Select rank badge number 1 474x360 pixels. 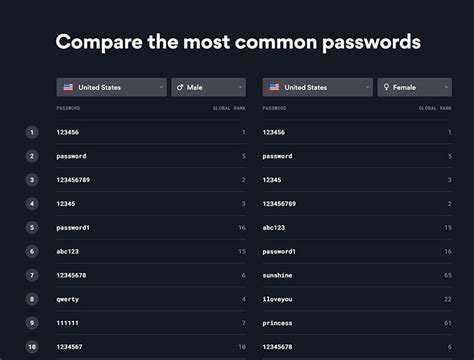click(32, 132)
